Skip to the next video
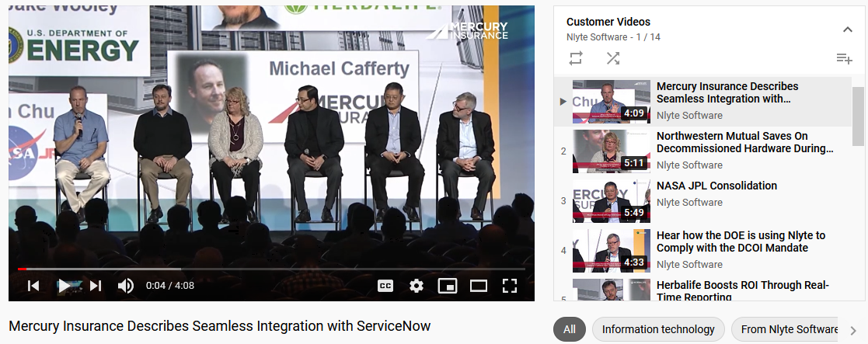 pos(96,286)
